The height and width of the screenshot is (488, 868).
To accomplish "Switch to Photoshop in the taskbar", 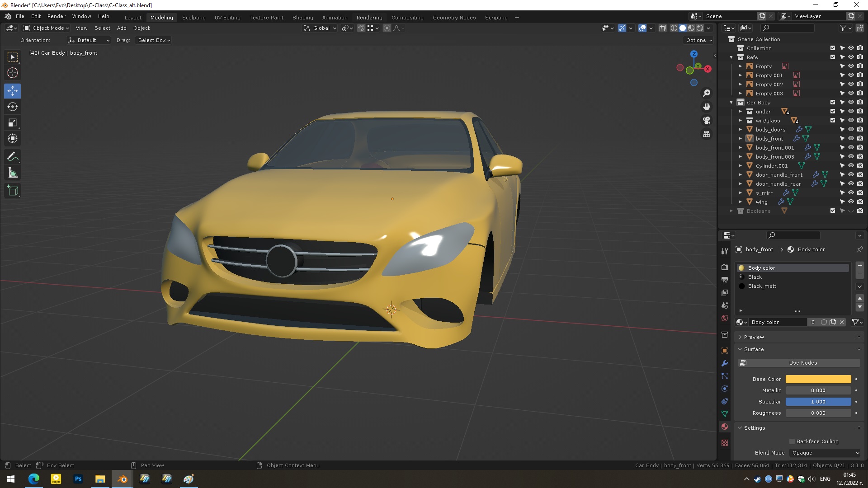I will (78, 479).
